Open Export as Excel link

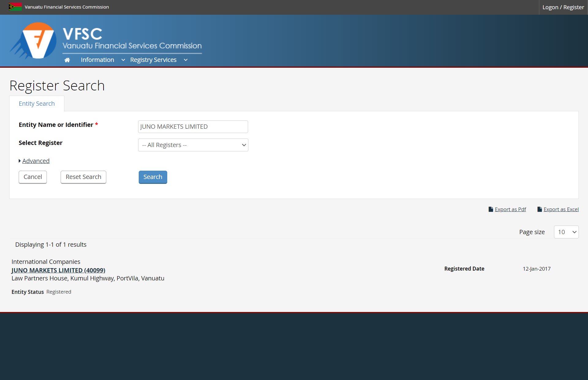561,209
